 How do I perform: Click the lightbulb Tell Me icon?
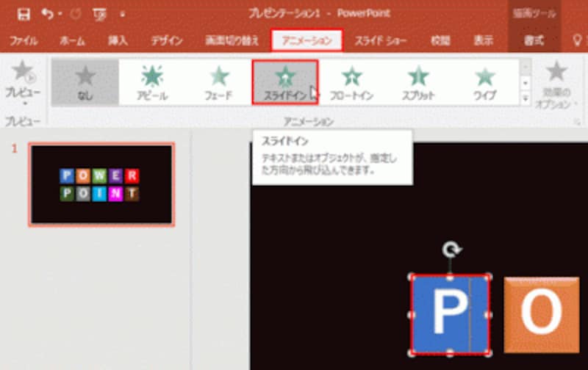tap(578, 40)
